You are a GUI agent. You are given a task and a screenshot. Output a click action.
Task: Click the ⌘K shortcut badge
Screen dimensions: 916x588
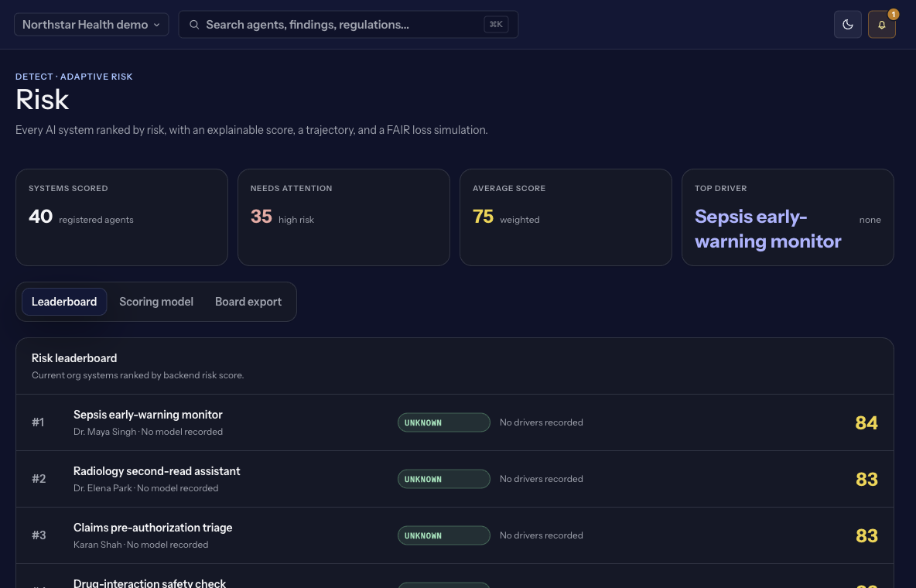pyautogui.click(x=496, y=25)
